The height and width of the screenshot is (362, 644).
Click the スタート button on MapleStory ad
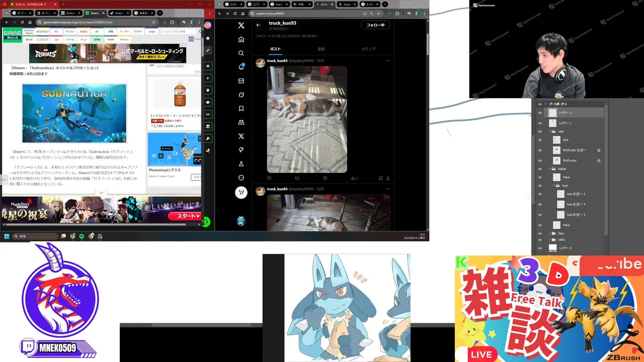(x=185, y=216)
